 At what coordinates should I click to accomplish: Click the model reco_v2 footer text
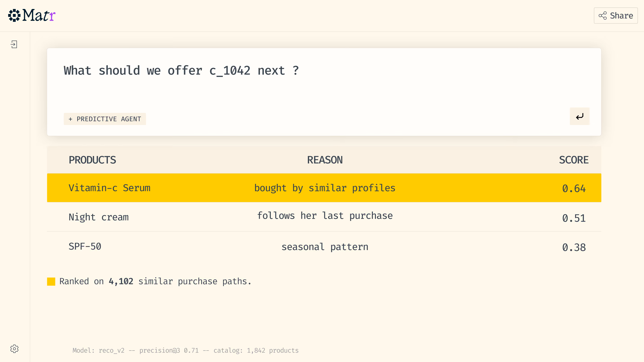(185, 350)
